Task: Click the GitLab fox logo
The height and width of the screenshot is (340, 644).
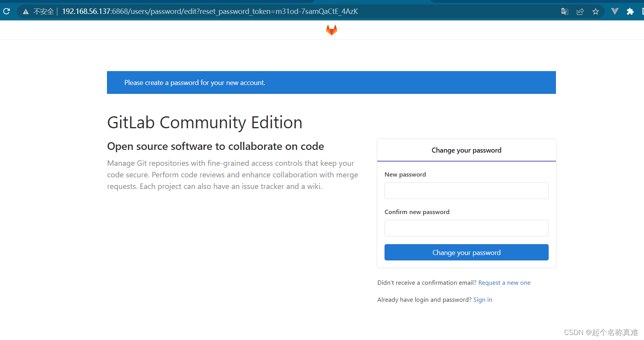Action: pos(332,30)
